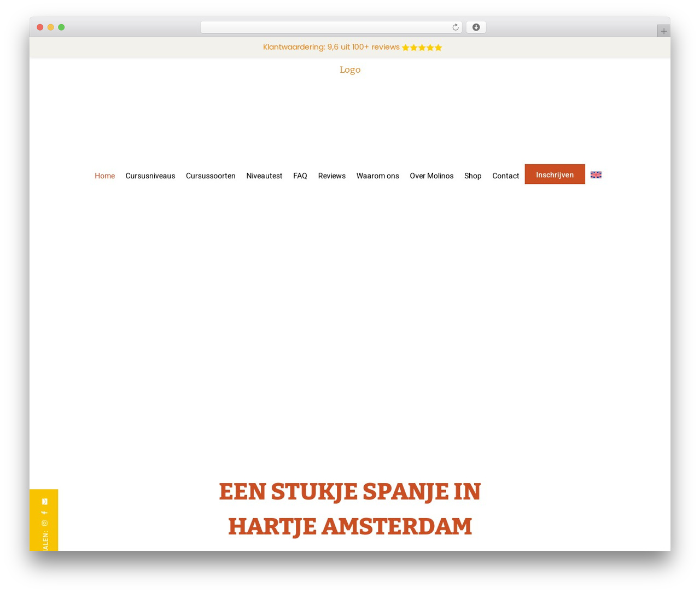Click the macOS yellow minimize window button

[x=50, y=27]
